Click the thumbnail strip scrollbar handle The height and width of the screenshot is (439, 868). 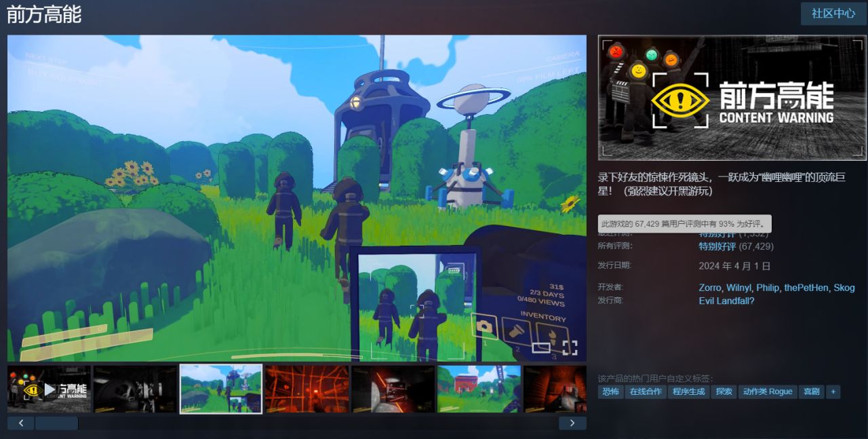pos(56,423)
